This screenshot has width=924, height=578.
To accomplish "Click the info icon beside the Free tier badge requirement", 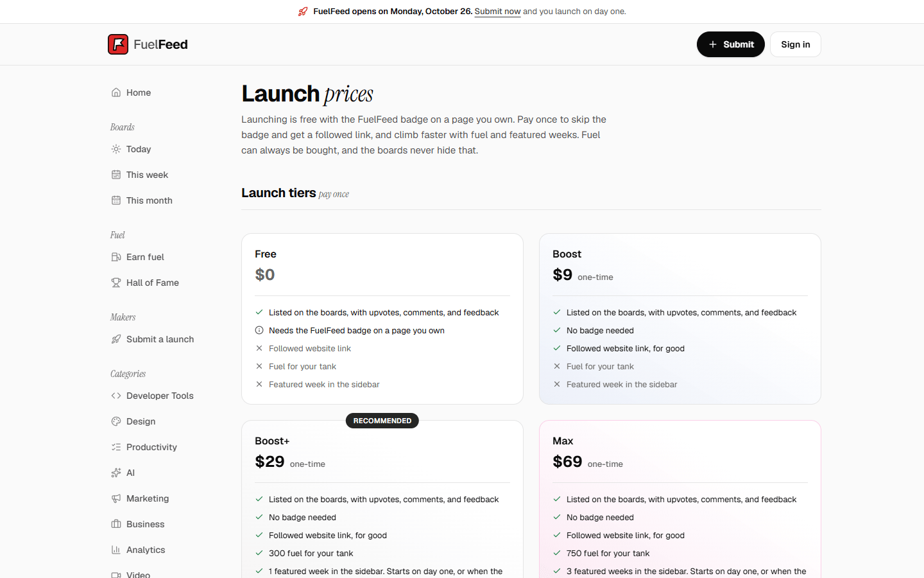I will point(259,330).
